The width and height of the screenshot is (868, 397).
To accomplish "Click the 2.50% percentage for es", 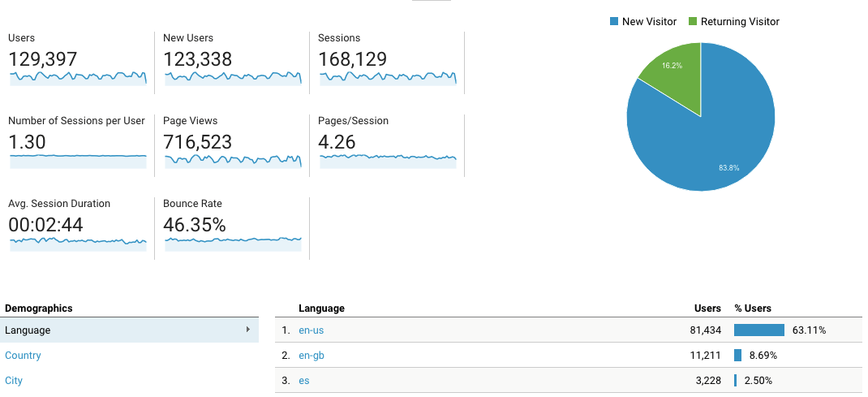I will click(x=758, y=381).
